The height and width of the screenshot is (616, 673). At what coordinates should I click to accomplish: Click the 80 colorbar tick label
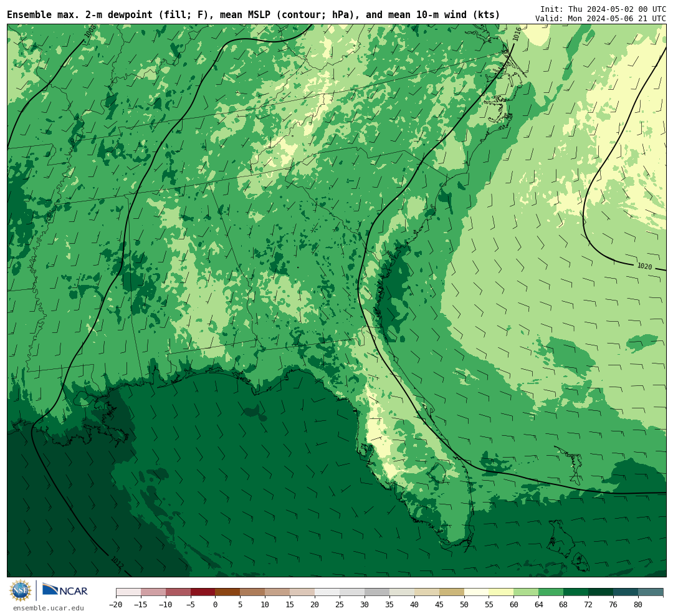639,605
